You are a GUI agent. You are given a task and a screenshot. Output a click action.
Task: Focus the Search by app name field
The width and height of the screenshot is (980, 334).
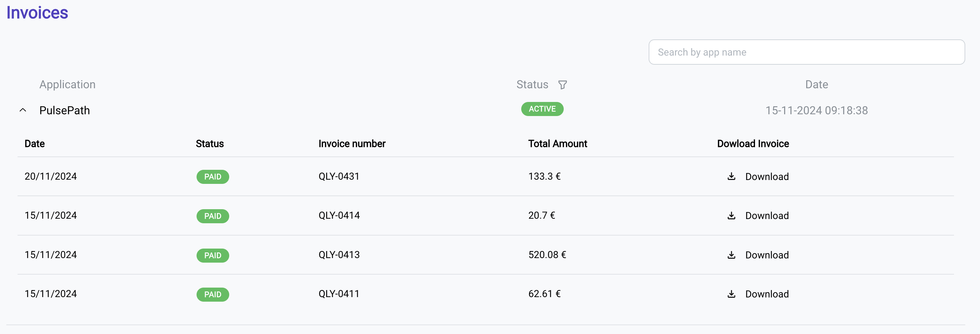click(x=807, y=52)
